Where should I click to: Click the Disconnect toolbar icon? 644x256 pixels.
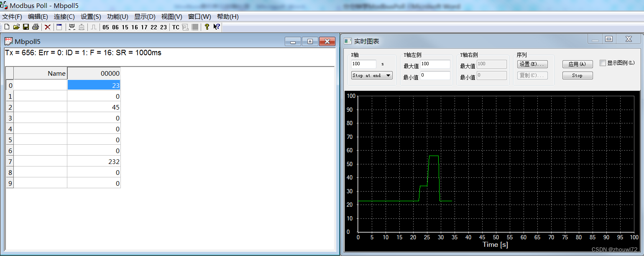(82, 27)
